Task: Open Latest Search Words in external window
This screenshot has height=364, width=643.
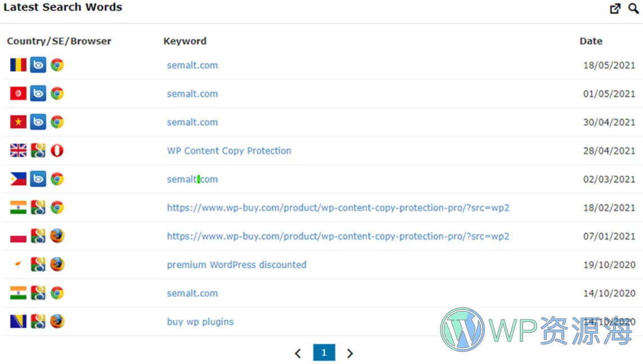Action: pos(615,8)
